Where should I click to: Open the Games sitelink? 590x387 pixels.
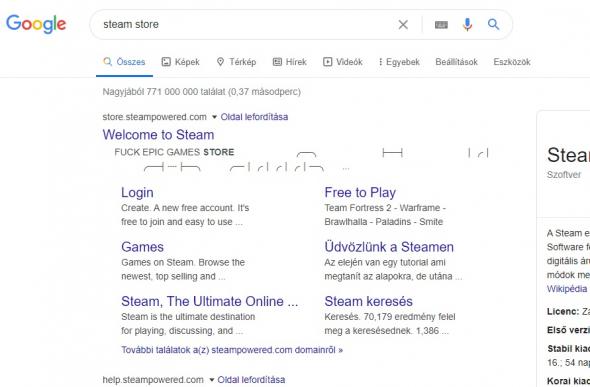[x=142, y=247]
